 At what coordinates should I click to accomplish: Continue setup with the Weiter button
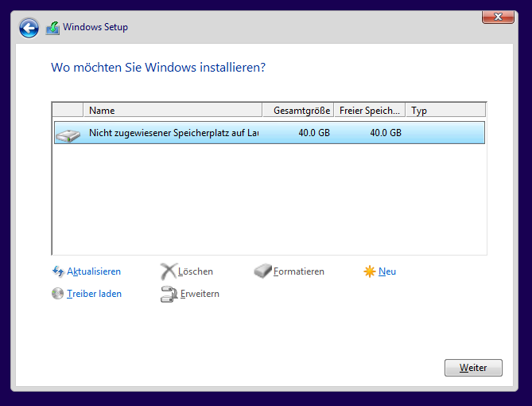tap(473, 368)
